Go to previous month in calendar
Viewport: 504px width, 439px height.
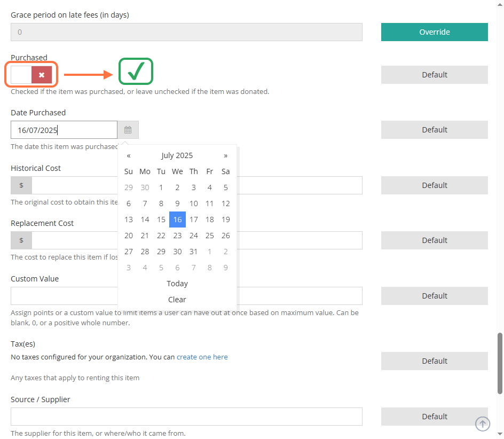[129, 155]
